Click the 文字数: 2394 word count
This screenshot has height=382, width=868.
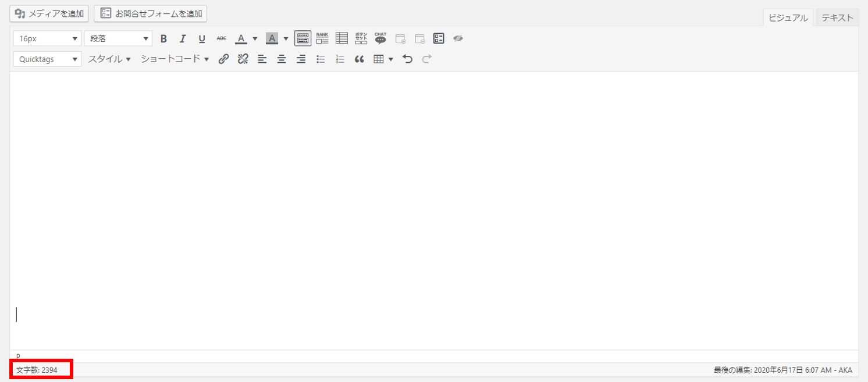click(x=37, y=370)
